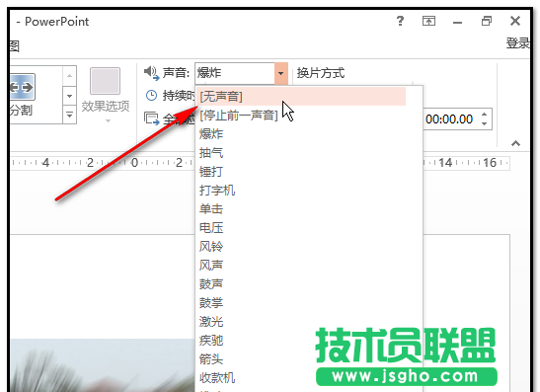This screenshot has width=540, height=392.
Task: Select the 风声 sound entry
Action: coord(301,265)
